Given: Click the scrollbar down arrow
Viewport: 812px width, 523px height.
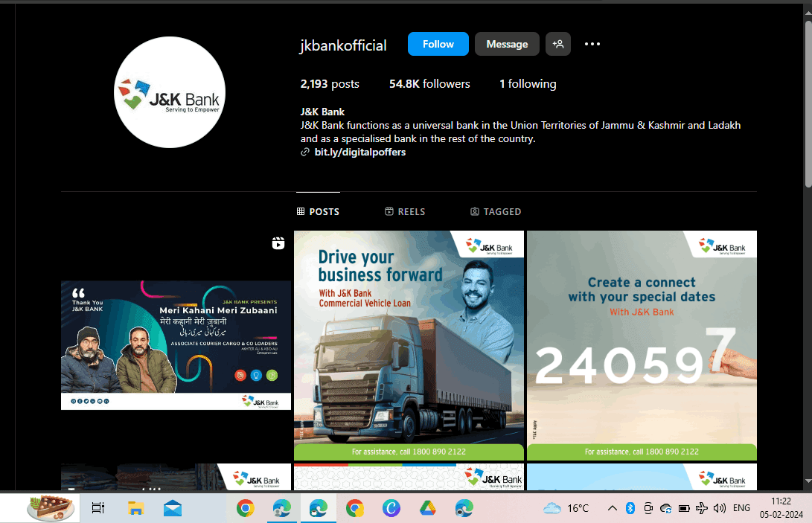Looking at the screenshot, I should 808,481.
